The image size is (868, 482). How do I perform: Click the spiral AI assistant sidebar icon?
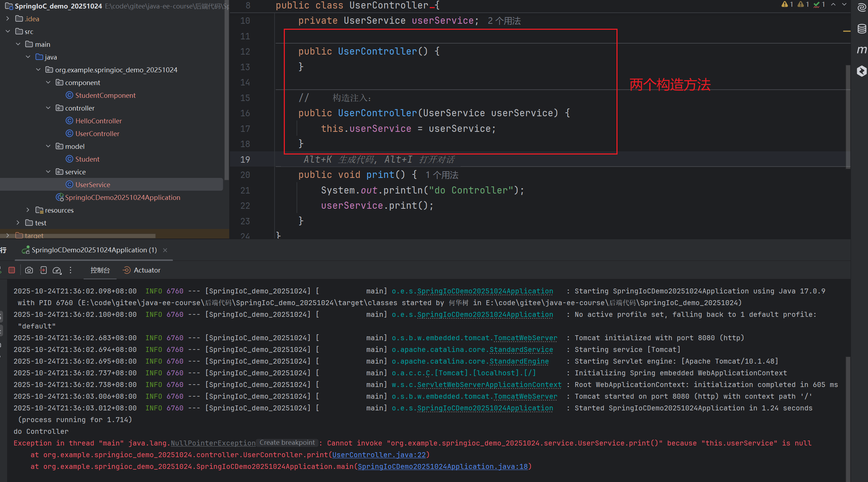coord(862,7)
